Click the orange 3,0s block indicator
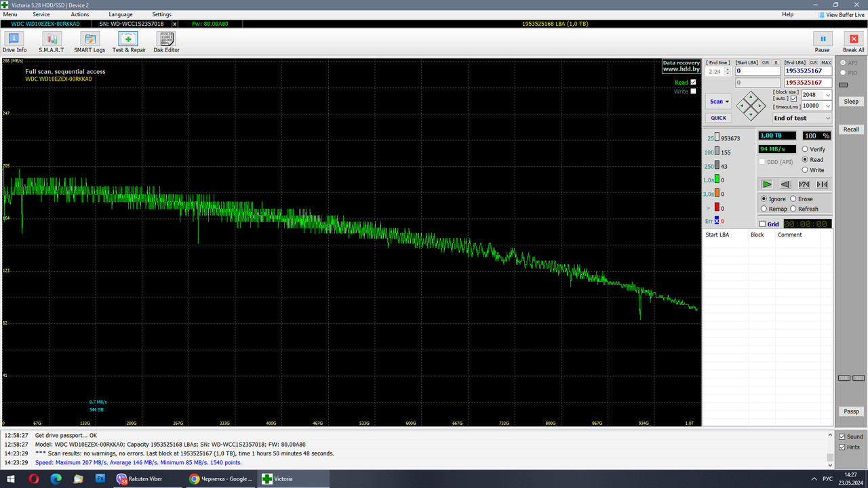This screenshot has height=488, width=868. click(717, 194)
